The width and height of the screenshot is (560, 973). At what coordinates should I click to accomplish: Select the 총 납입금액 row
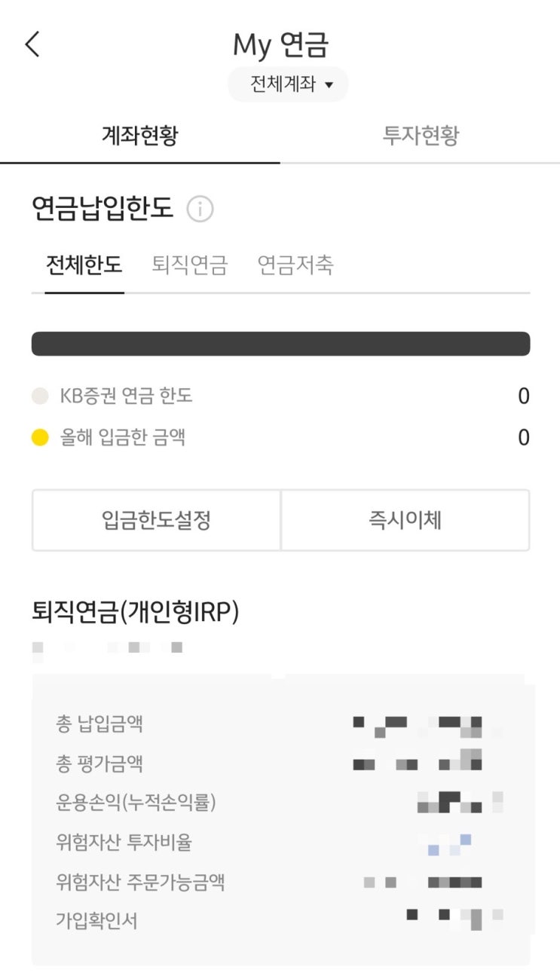[x=280, y=724]
